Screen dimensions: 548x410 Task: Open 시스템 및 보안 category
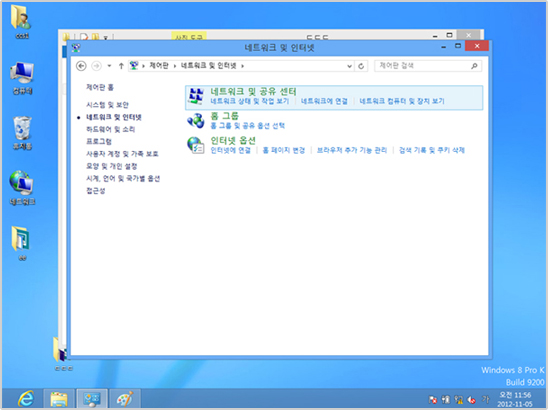pyautogui.click(x=108, y=105)
